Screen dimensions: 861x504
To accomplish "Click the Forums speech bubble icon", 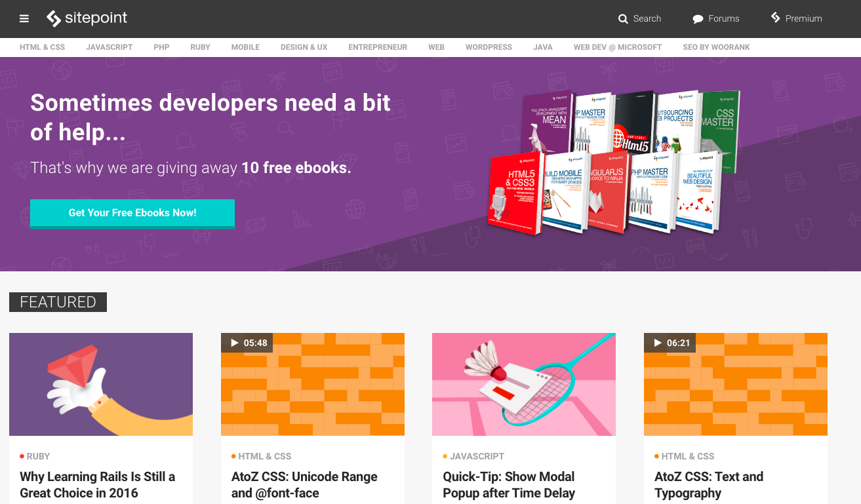I will pos(698,19).
